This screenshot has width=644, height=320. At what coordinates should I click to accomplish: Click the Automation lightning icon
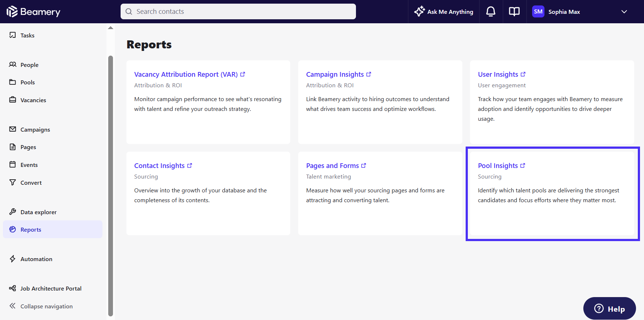13,259
